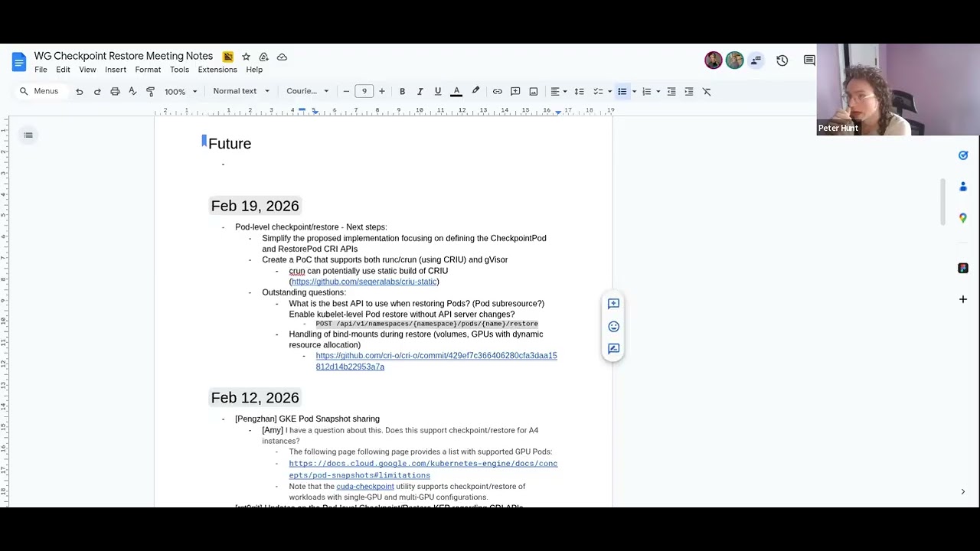The width and height of the screenshot is (980, 551).
Task: Suggest edits from the margin button
Action: (x=613, y=349)
